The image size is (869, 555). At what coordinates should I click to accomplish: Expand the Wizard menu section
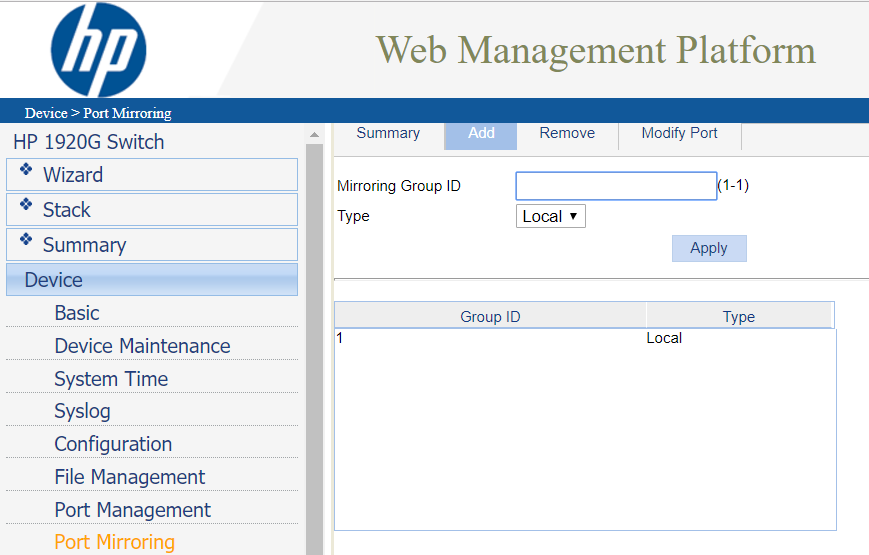click(152, 175)
